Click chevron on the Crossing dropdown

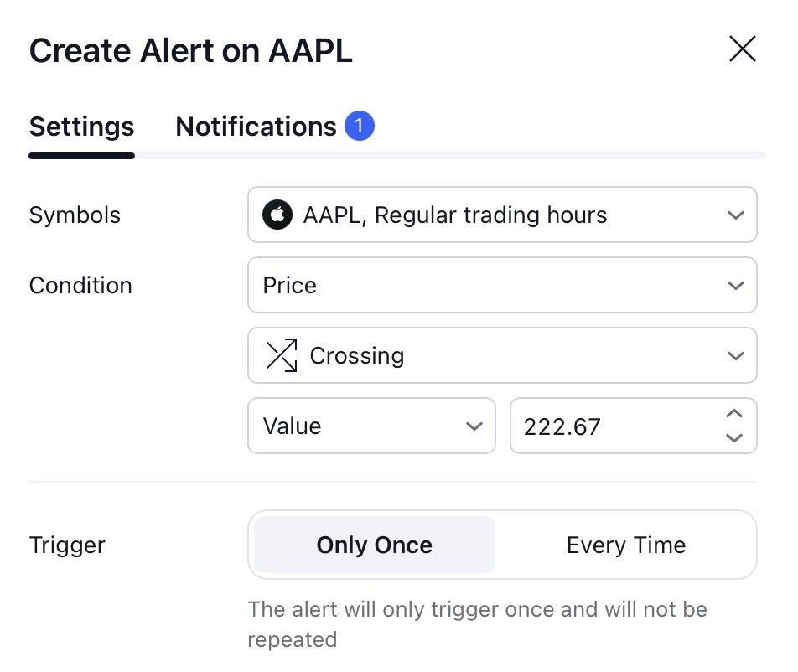tap(735, 355)
